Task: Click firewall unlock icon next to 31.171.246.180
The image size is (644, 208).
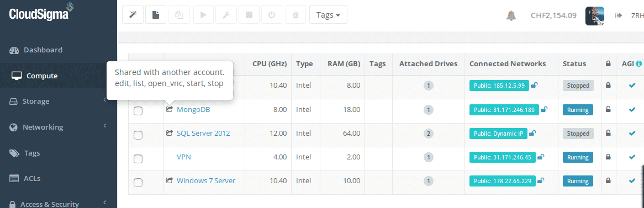Action: (x=544, y=110)
